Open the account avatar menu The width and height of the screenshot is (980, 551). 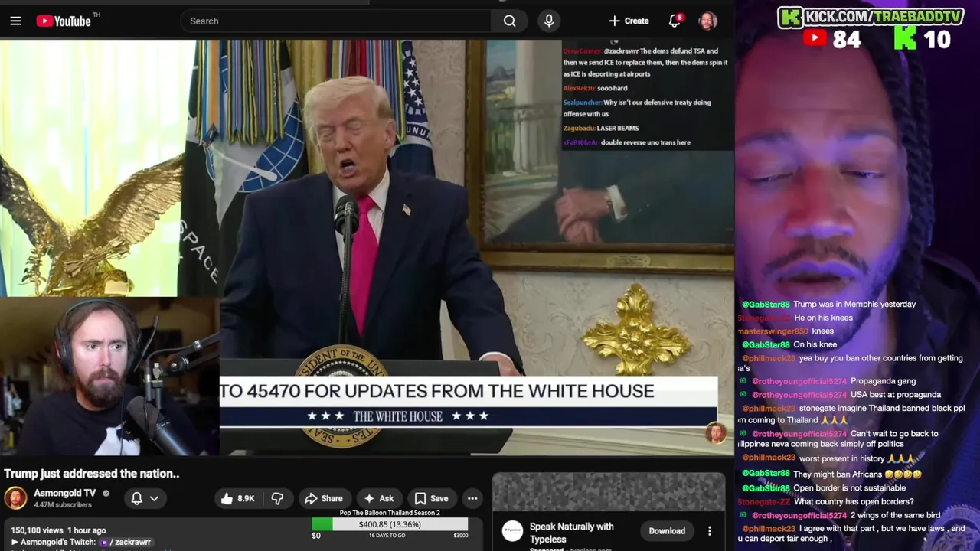click(x=707, y=21)
